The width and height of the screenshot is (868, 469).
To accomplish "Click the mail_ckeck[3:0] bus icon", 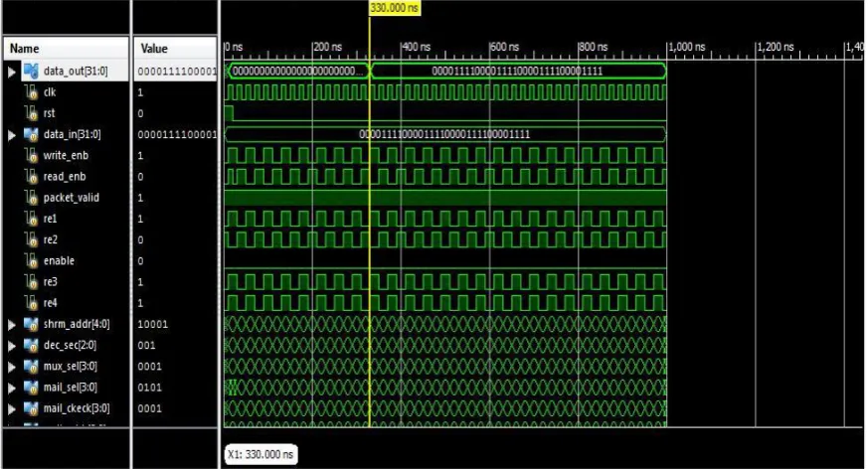I will (x=31, y=408).
